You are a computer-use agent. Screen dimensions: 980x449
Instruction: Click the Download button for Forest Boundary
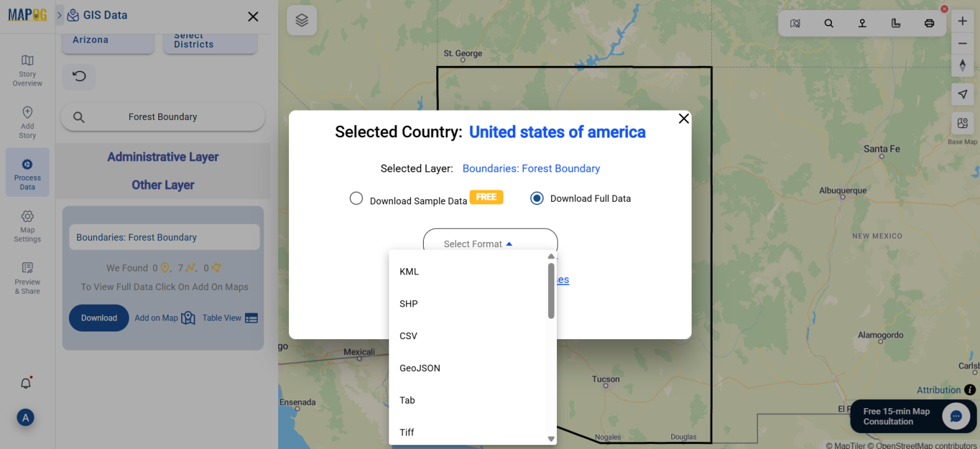99,317
